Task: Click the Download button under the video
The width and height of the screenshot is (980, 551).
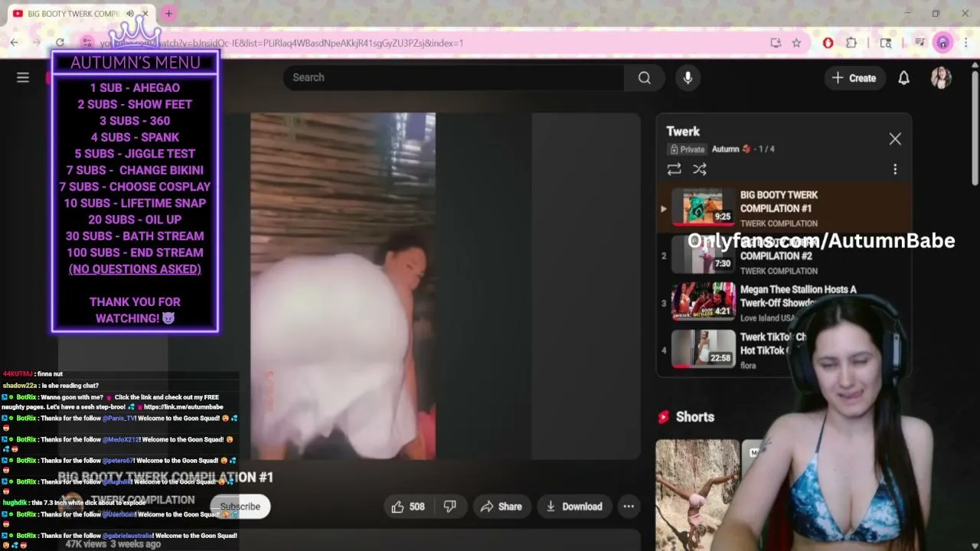Action: coord(574,507)
